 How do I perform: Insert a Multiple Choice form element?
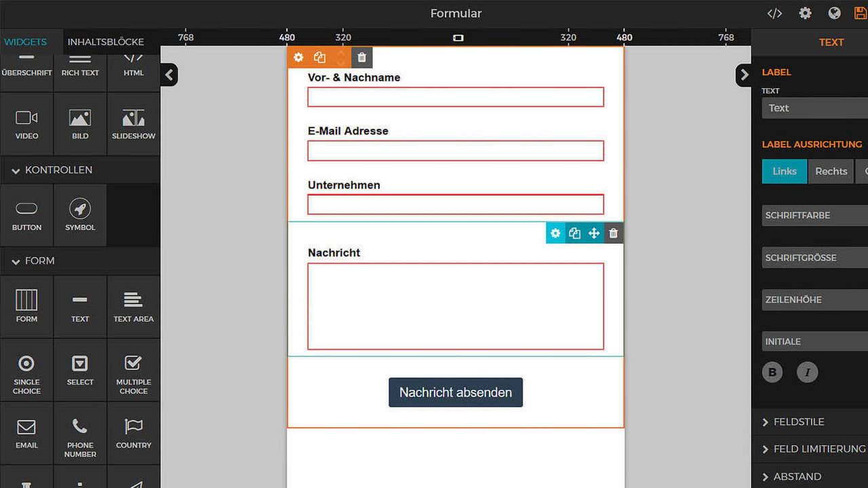[133, 370]
